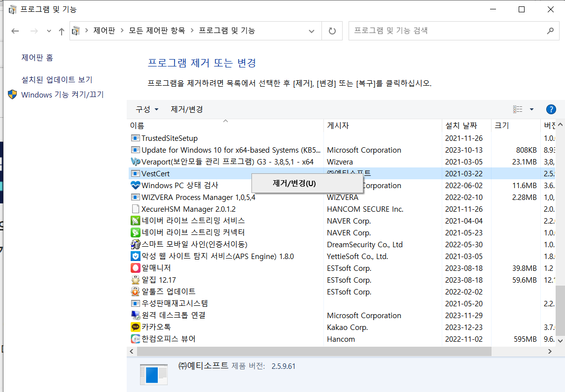Click the 우성판매재고시스템 icon
Image resolution: width=565 pixels, height=392 pixels.
[135, 303]
